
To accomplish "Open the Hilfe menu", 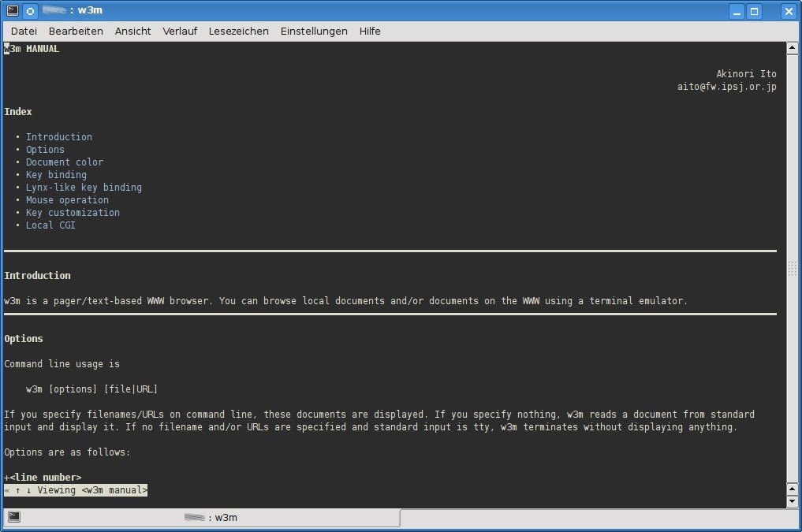I will pyautogui.click(x=370, y=32).
